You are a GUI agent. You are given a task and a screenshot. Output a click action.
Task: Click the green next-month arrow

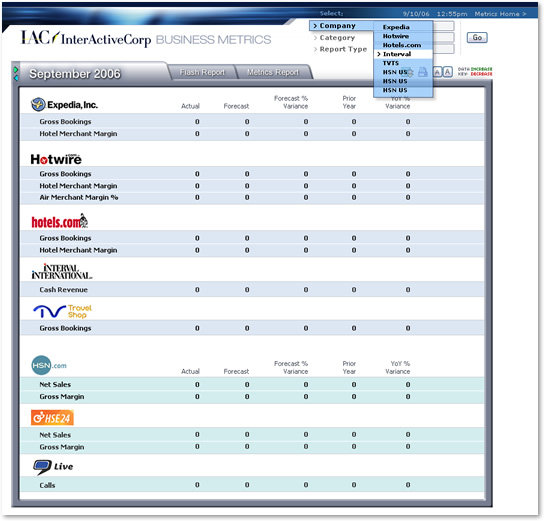tap(16, 70)
